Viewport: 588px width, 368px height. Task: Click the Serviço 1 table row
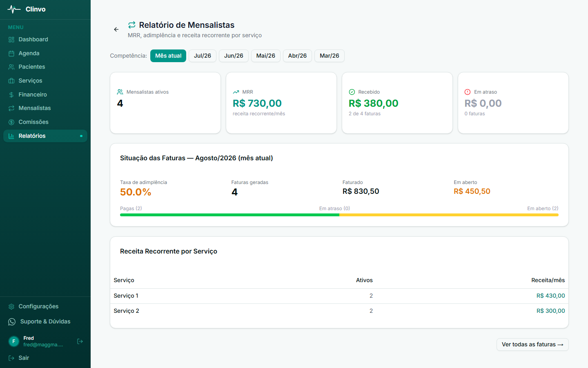tap(339, 296)
